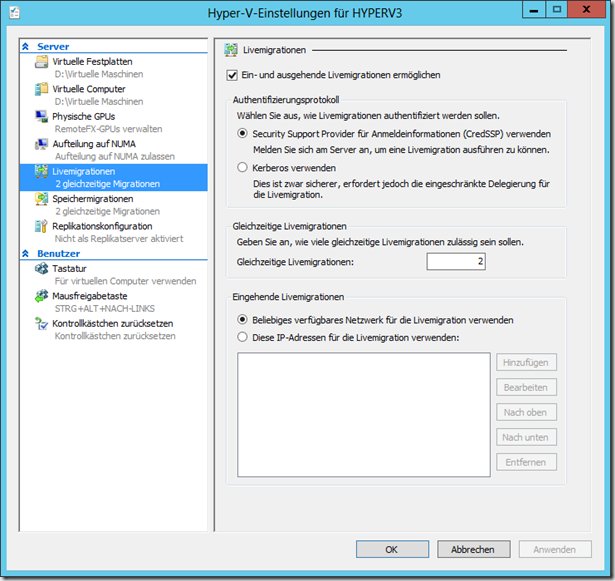Click the Replikationskonfiguration icon
This screenshot has width=615, height=581.
click(x=42, y=226)
